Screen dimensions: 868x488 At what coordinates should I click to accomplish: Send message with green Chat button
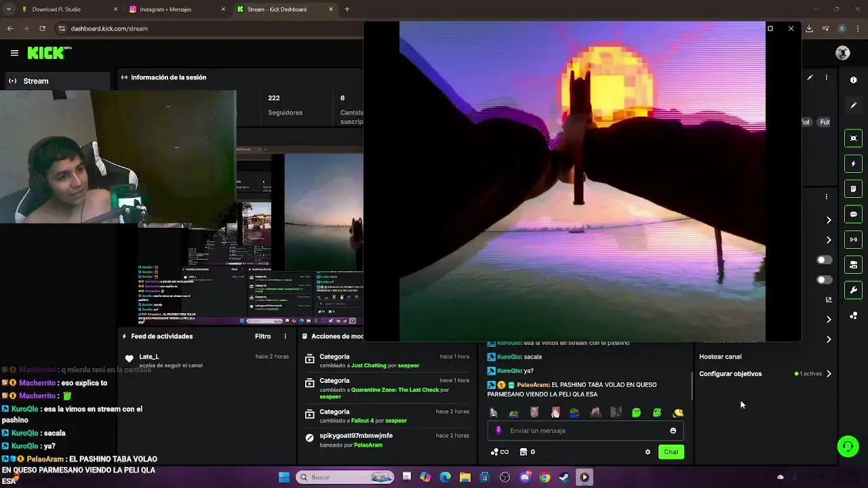click(671, 452)
